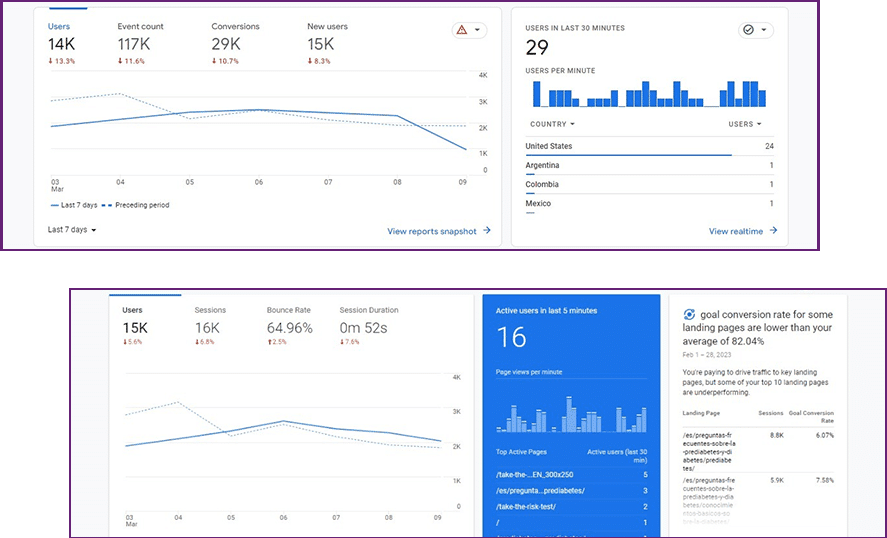887x538 pixels.
Task: Switch to the Bounce Rate tab
Action: [x=289, y=319]
